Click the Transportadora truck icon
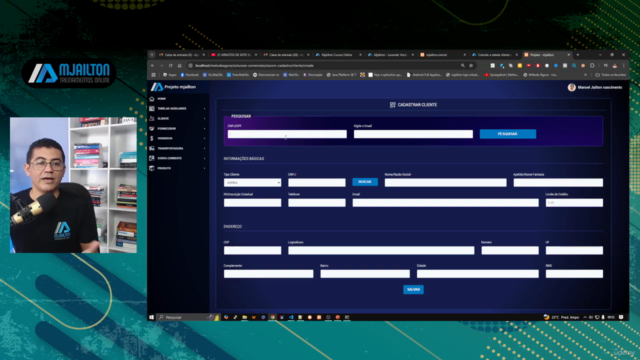Image resolution: width=640 pixels, height=360 pixels. click(152, 148)
